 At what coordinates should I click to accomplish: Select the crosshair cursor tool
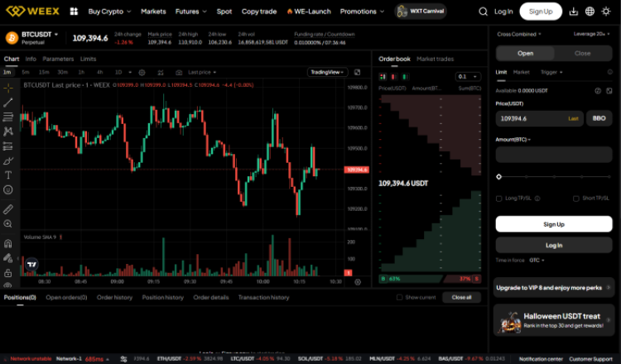(x=8, y=88)
